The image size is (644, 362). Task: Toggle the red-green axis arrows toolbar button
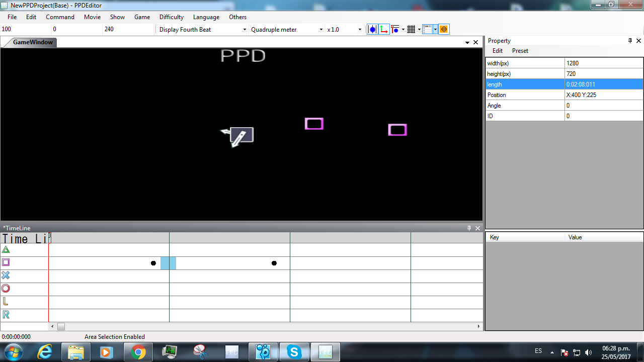(x=384, y=30)
